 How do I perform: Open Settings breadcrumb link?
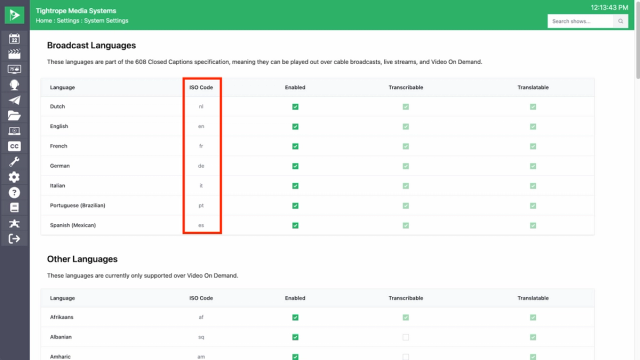coord(68,20)
